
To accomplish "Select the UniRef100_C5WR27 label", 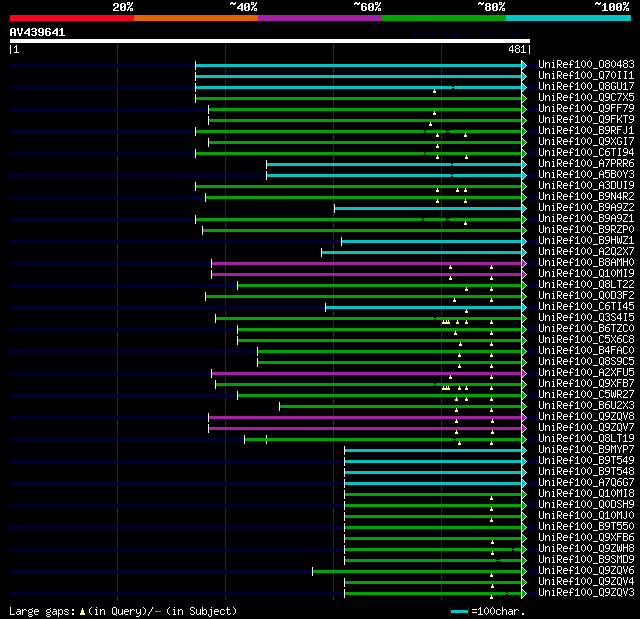I will (x=586, y=395).
